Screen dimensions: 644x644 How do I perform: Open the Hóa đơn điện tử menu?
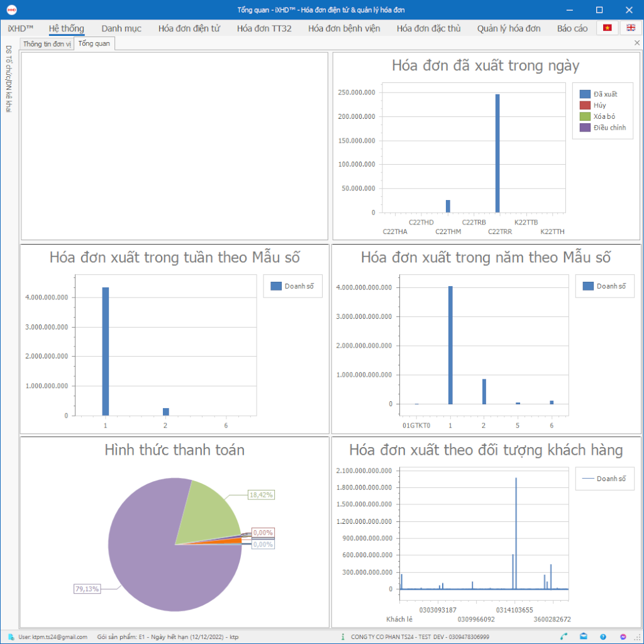click(x=189, y=28)
